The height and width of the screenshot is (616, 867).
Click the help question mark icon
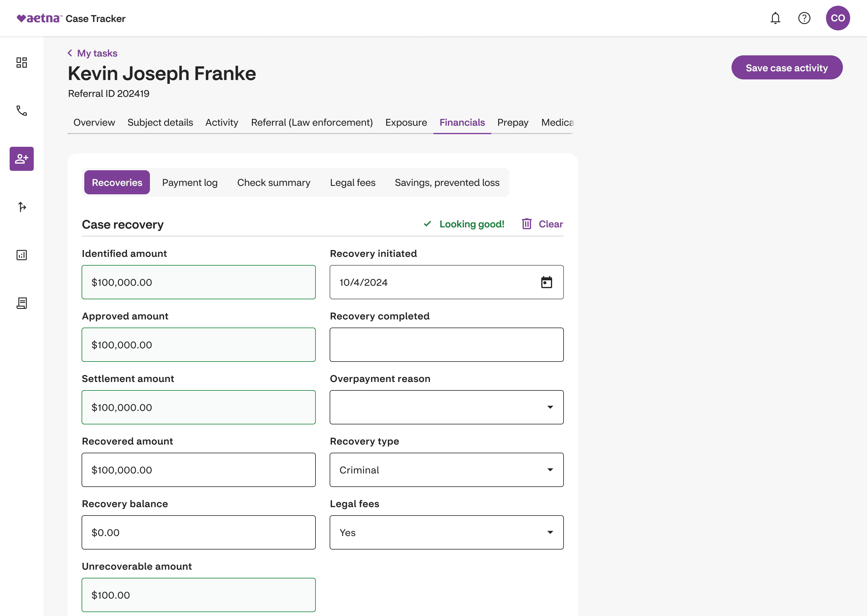tap(804, 18)
